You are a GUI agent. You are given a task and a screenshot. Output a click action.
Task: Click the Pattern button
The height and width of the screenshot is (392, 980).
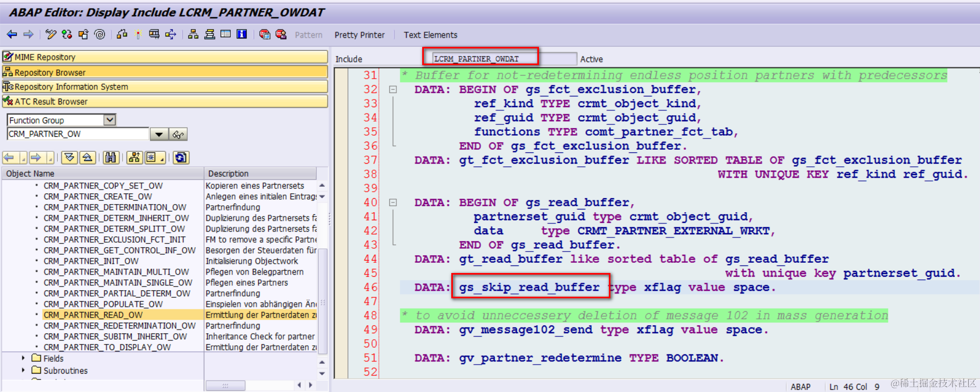coord(309,35)
